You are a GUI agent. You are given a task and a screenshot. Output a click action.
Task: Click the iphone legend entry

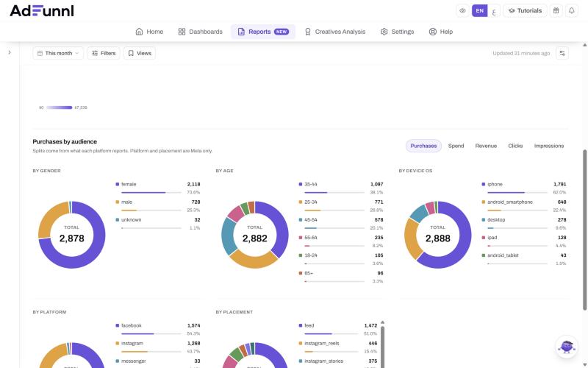coord(524,188)
